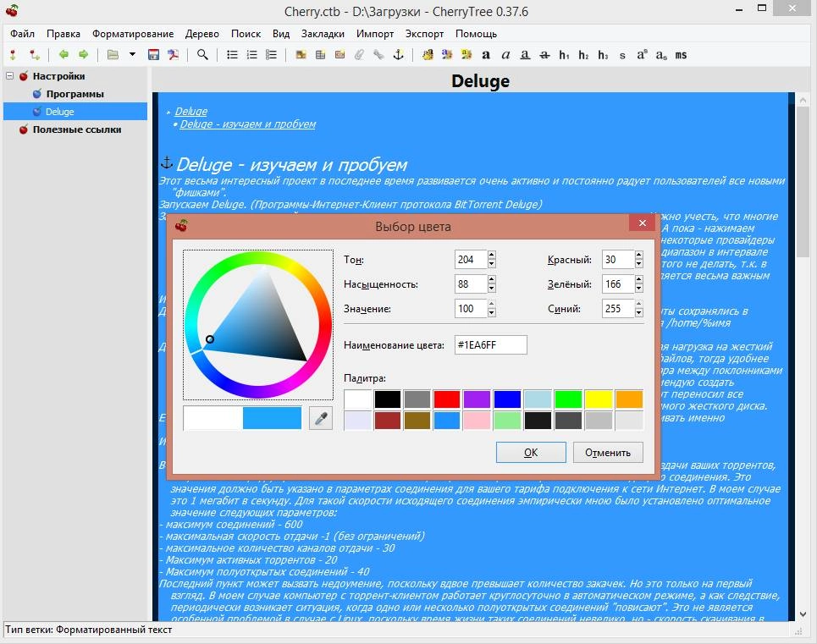Insert a table via toolbar icon
The image size is (817, 644).
(x=320, y=55)
